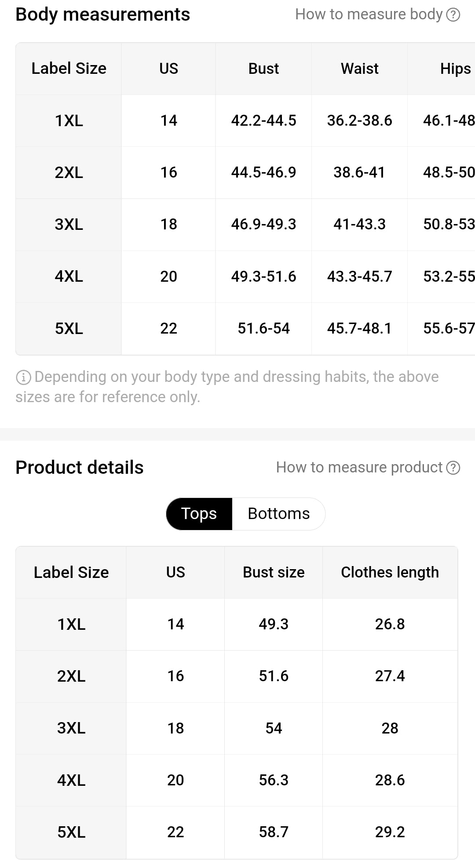Click the help icon beside How to measure product
This screenshot has width=475, height=868.
click(x=453, y=468)
